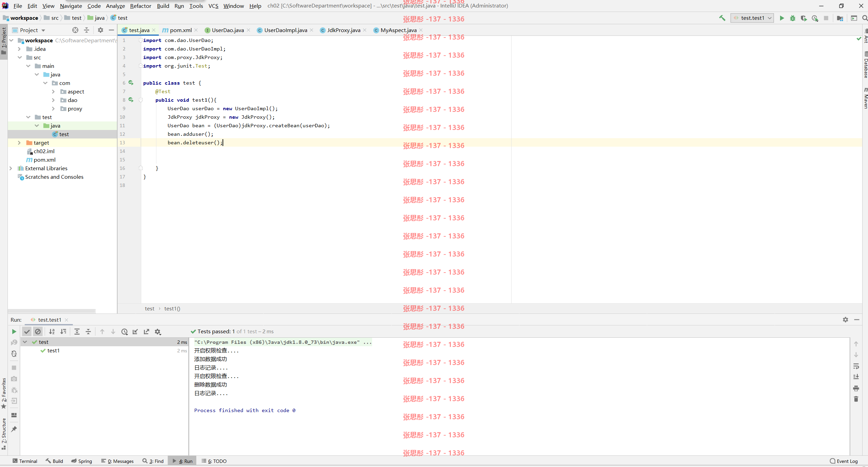The image size is (868, 467).
Task: Toggle the 1: Project tool window stripe
Action: [x=4, y=41]
